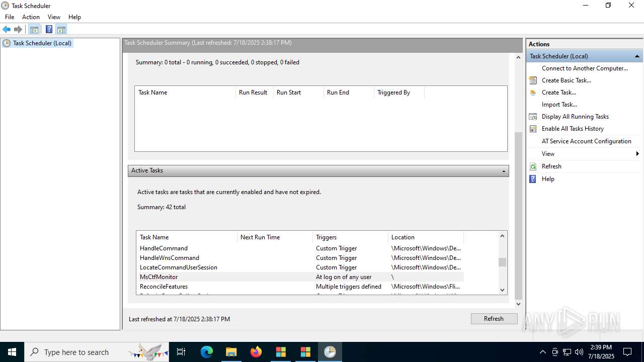This screenshot has width=644, height=362.
Task: Click Display All Running Tasks text
Action: tap(575, 117)
